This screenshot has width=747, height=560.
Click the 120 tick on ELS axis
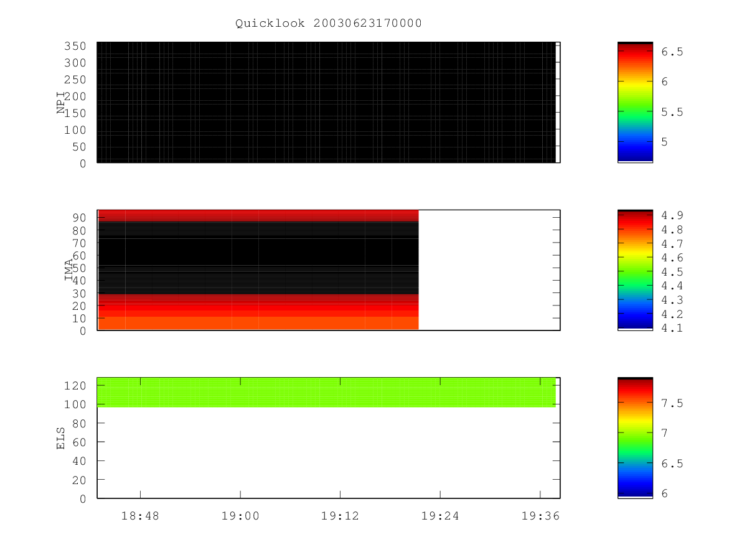coord(75,386)
